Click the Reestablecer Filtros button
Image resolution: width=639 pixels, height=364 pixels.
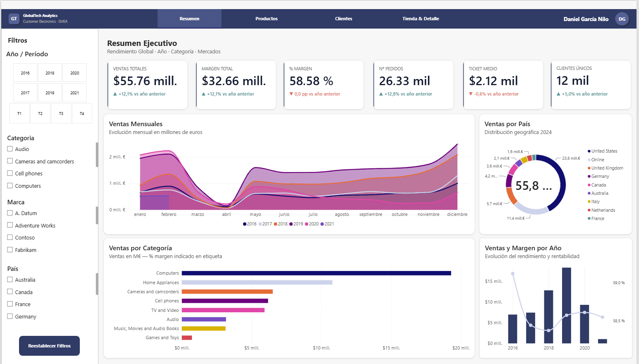point(49,346)
